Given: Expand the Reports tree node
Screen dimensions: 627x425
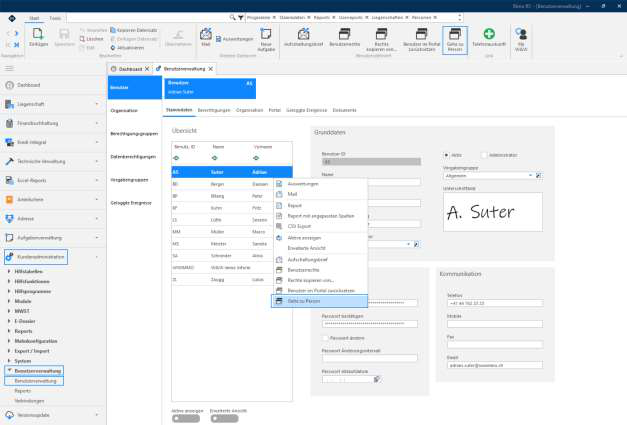Looking at the screenshot, I should click(9, 331).
